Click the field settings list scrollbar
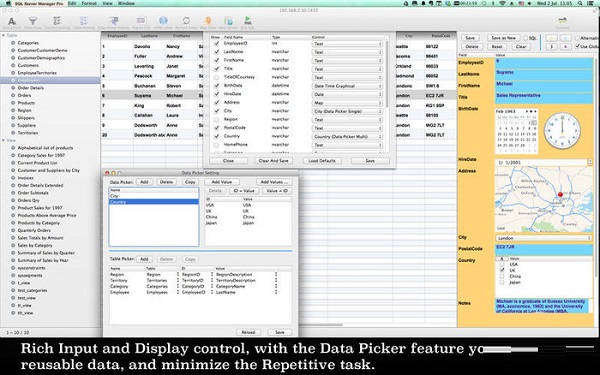Screen dimensions: 600x375 [x=387, y=74]
